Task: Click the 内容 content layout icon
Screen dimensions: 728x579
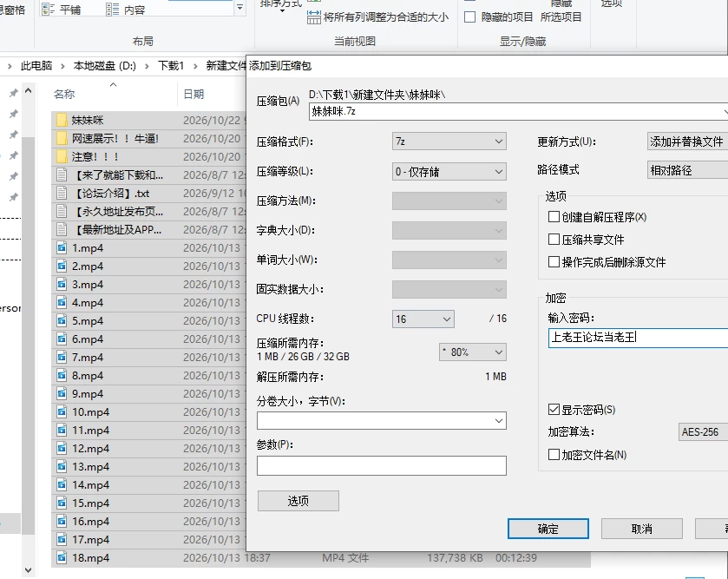Action: click(x=112, y=10)
